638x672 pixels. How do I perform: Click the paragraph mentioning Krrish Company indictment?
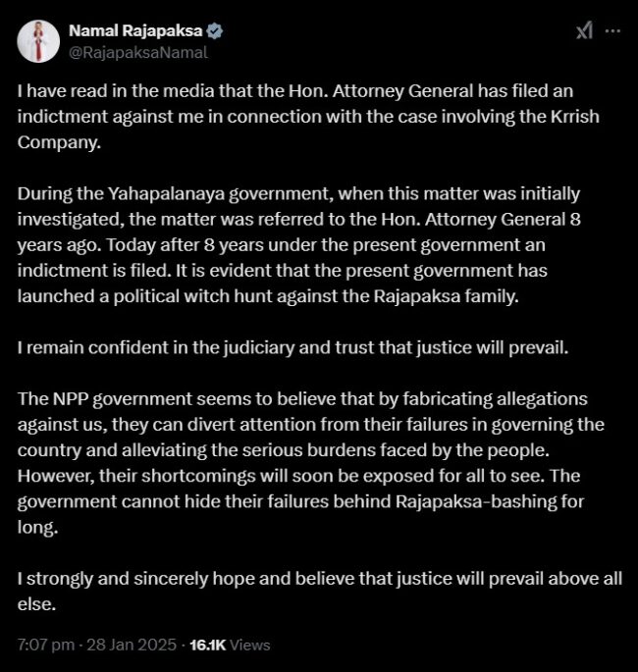pos(308,117)
